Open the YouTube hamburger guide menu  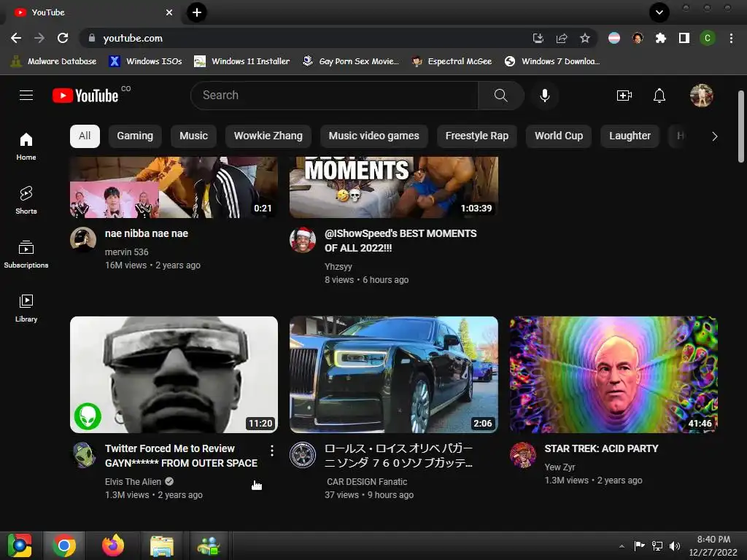point(26,96)
